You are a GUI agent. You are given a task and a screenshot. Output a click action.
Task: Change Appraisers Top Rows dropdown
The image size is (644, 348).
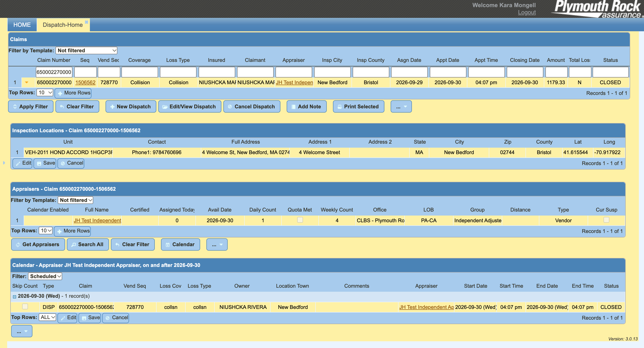coord(46,231)
